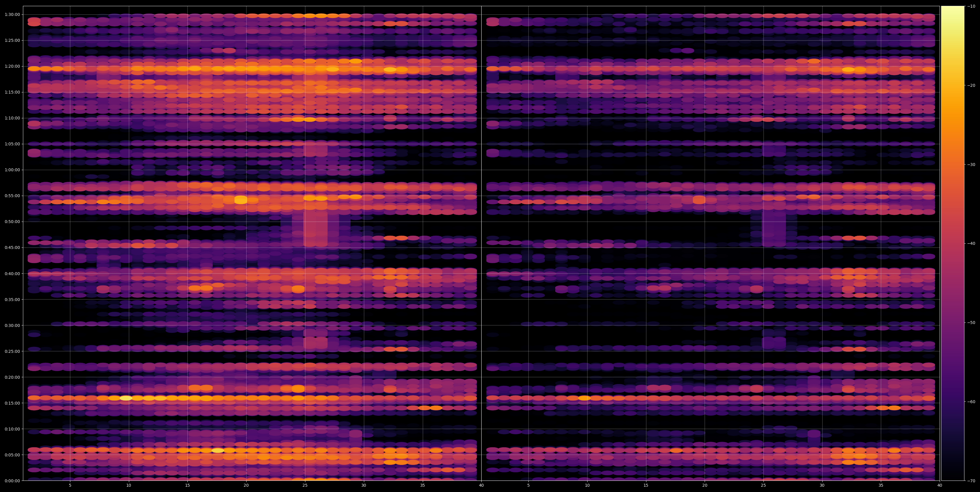This screenshot has height=492, width=980.
Task: Select x-axis label 20 under left heatmap
Action: [246, 486]
